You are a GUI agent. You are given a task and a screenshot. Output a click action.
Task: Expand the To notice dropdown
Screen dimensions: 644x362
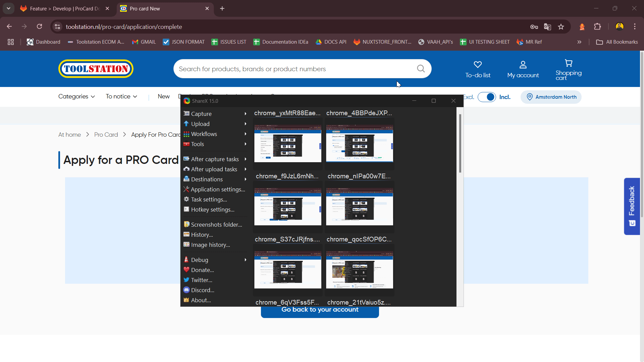coord(121,97)
